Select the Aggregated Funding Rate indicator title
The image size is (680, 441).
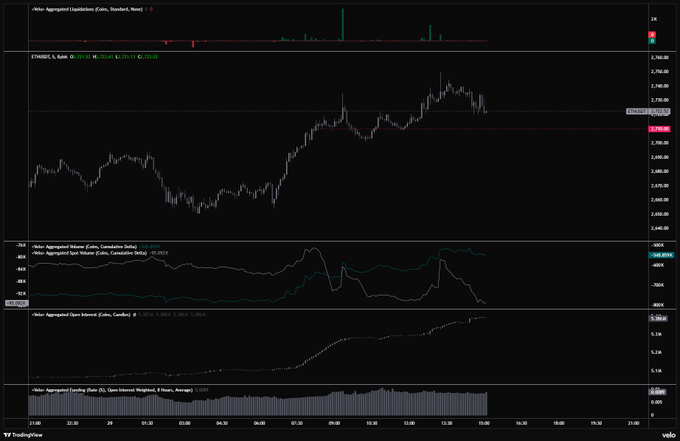click(112, 390)
